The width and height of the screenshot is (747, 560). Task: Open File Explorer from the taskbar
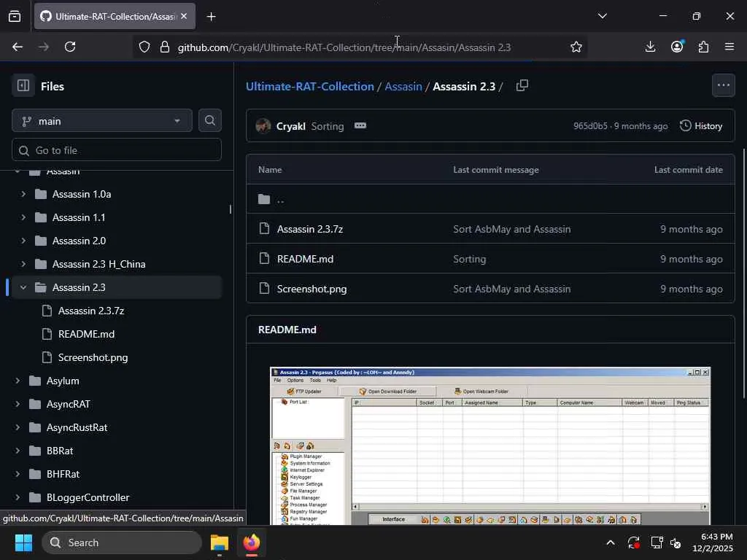point(220,542)
